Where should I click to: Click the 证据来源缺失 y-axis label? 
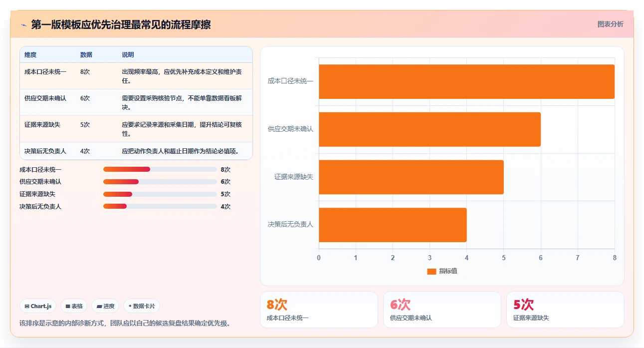294,177
